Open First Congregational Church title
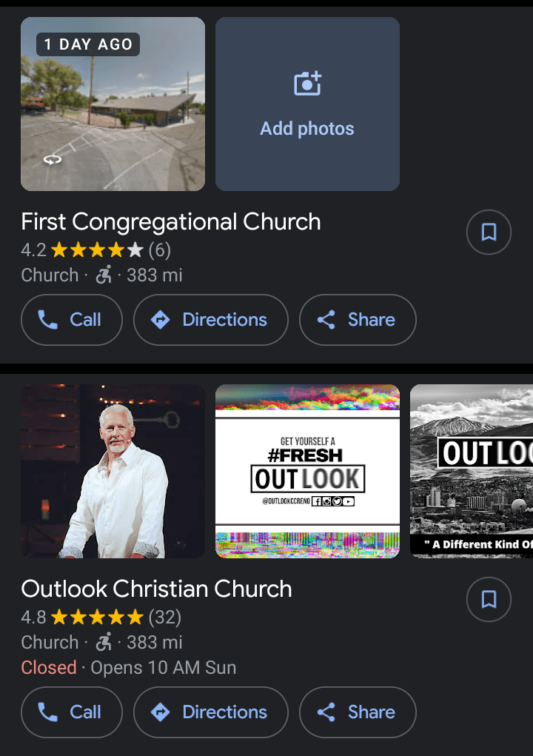Image resolution: width=533 pixels, height=756 pixels. point(171,221)
